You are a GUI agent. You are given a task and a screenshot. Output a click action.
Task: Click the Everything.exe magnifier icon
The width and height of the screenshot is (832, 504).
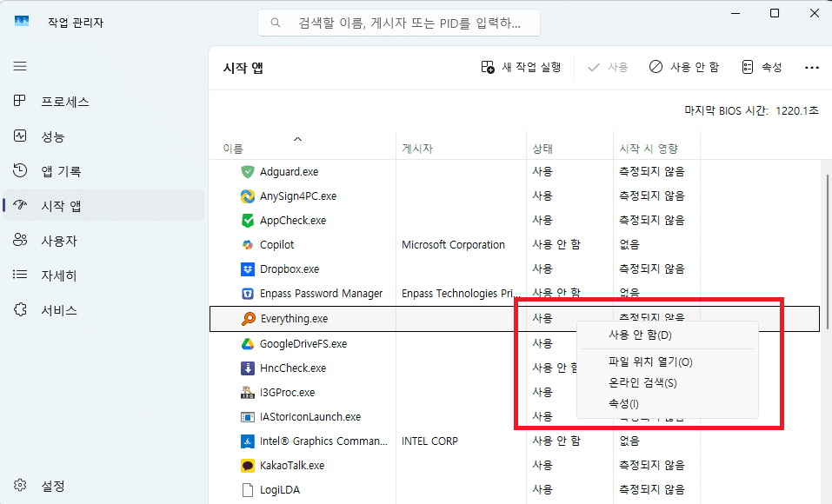[248, 318]
